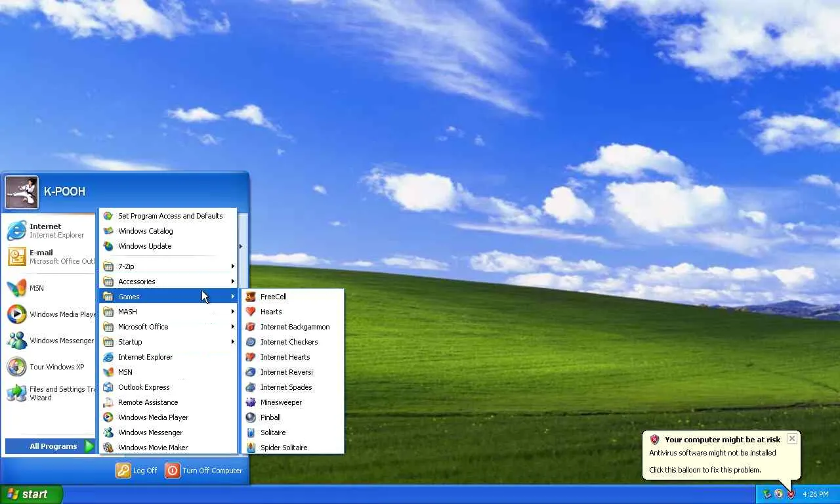Image resolution: width=840 pixels, height=504 pixels.
Task: Click the All Programs green arrow
Action: click(90, 446)
